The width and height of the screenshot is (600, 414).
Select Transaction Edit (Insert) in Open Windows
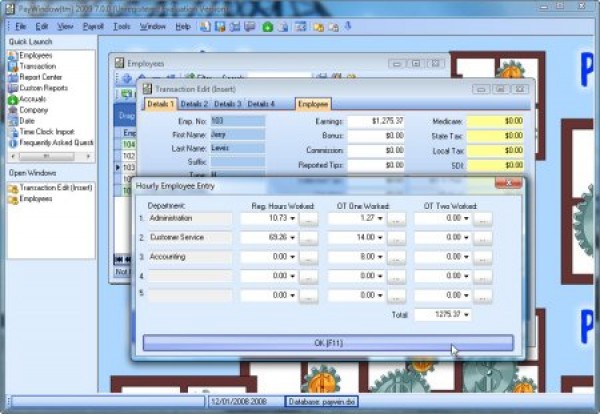pyautogui.click(x=51, y=188)
